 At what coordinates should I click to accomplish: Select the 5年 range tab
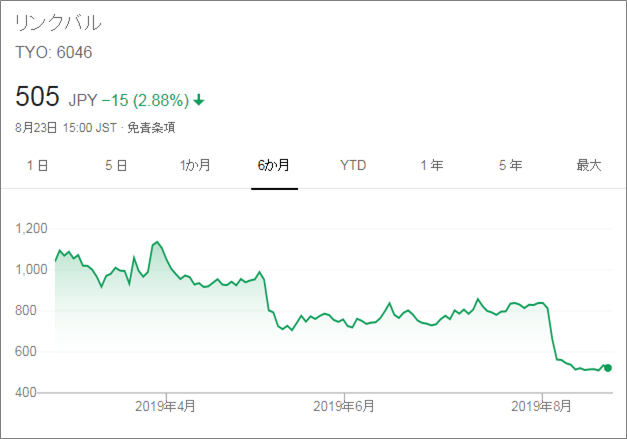point(511,165)
